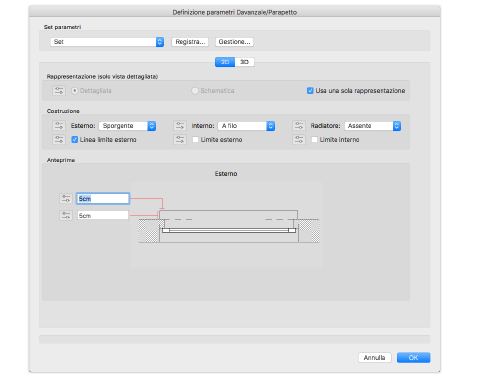Confirm with the OK button
Screen dimensions: 477x378
[414, 358]
